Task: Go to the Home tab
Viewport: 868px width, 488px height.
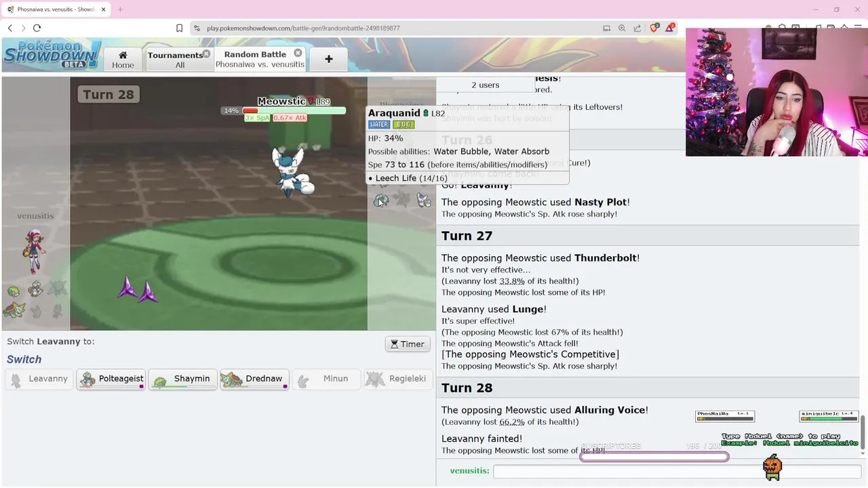Action: point(123,59)
